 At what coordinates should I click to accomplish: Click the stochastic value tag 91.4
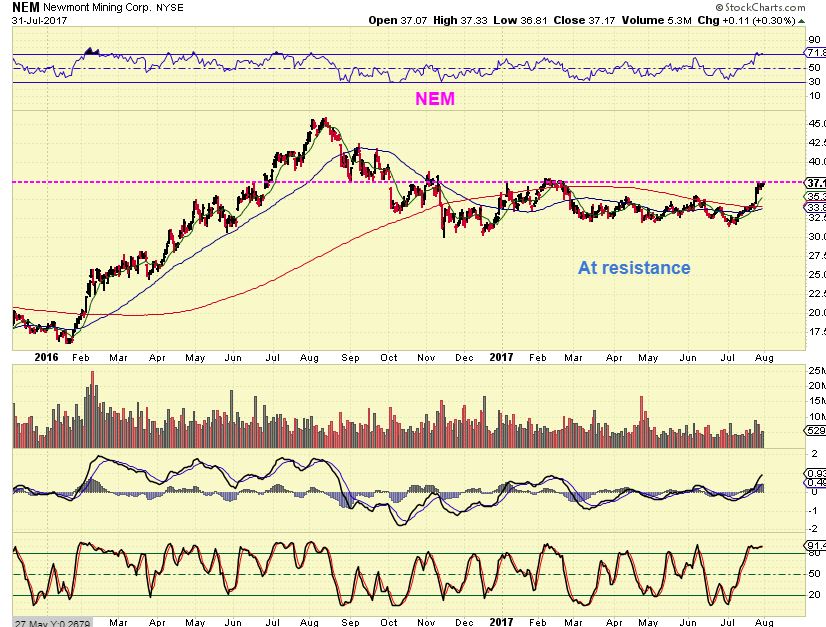(815, 545)
